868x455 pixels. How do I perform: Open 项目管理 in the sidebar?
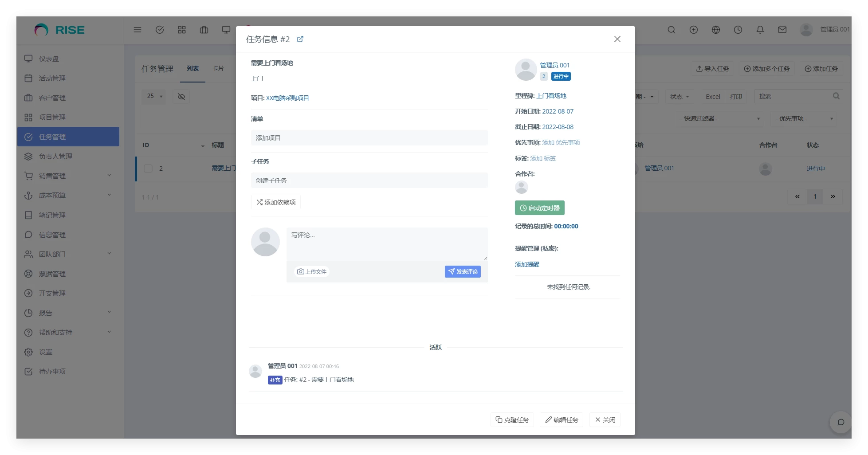pos(52,118)
